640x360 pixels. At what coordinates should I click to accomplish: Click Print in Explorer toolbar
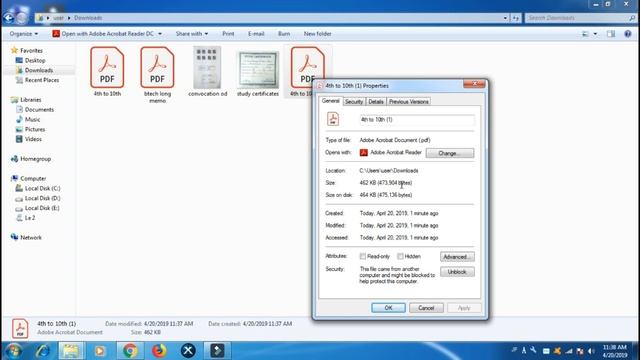coord(228,34)
